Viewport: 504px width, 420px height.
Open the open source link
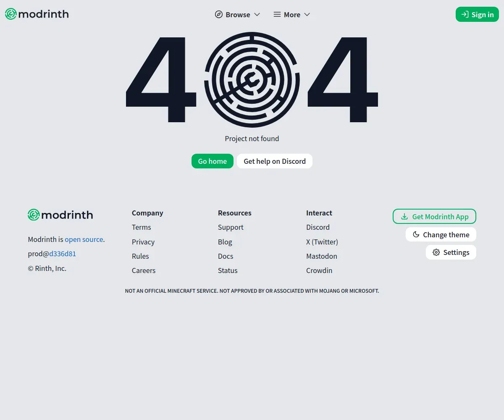pos(84,239)
